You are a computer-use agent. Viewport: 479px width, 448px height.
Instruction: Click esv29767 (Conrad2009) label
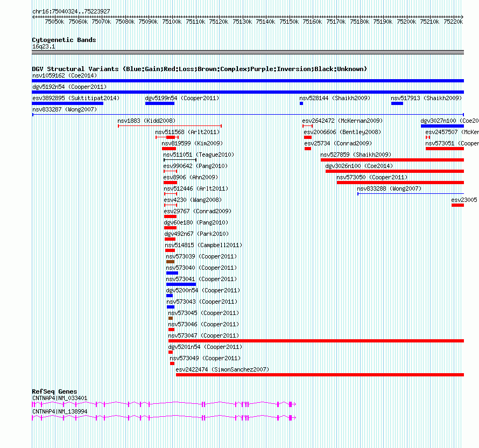198,211
